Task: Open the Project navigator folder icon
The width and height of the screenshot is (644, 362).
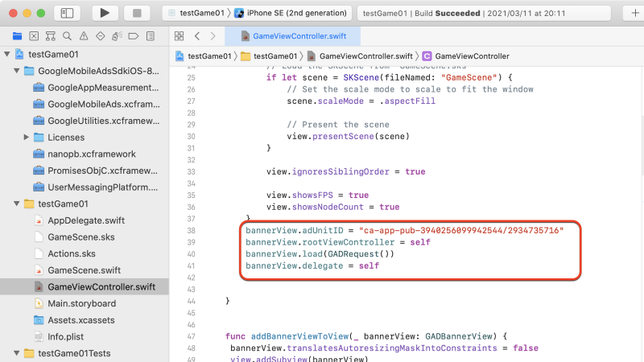Action: (17, 36)
